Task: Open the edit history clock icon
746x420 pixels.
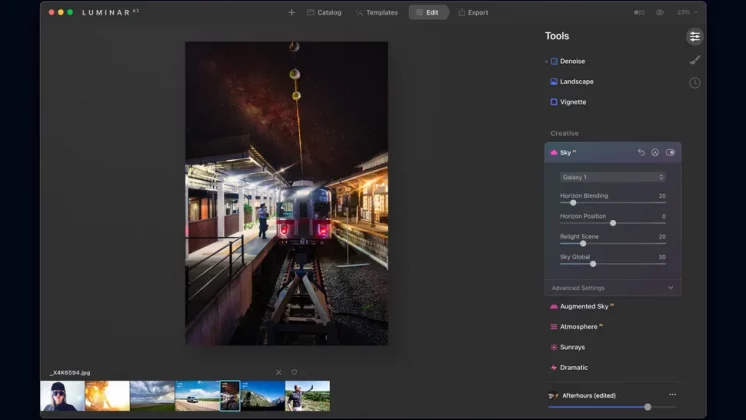Action: tap(694, 83)
